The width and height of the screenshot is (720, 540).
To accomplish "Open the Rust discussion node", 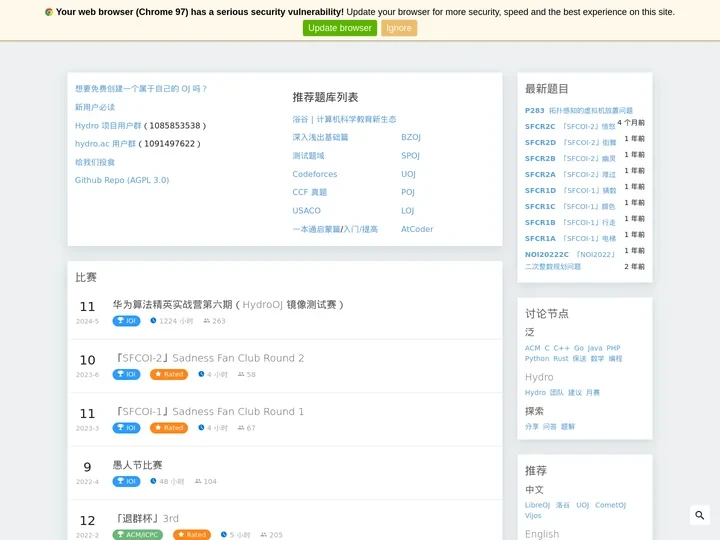I will pyautogui.click(x=561, y=358).
